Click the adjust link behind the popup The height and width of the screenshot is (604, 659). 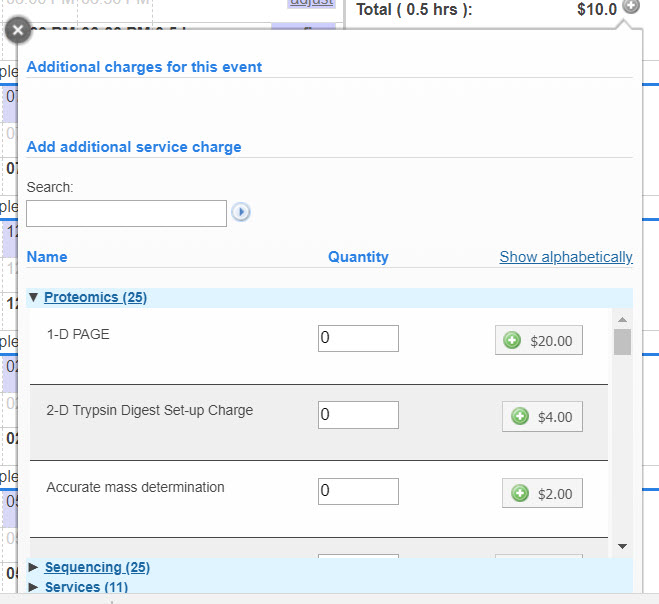coord(311,3)
